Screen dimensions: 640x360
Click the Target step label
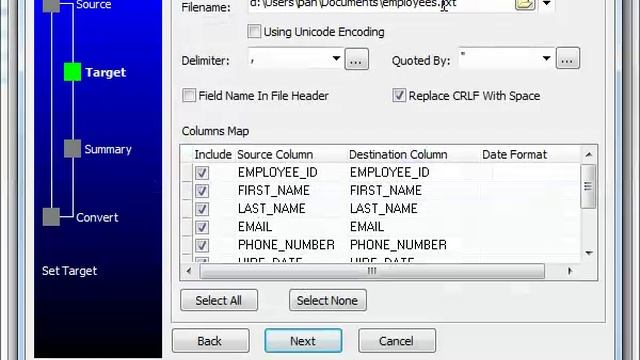pyautogui.click(x=105, y=72)
